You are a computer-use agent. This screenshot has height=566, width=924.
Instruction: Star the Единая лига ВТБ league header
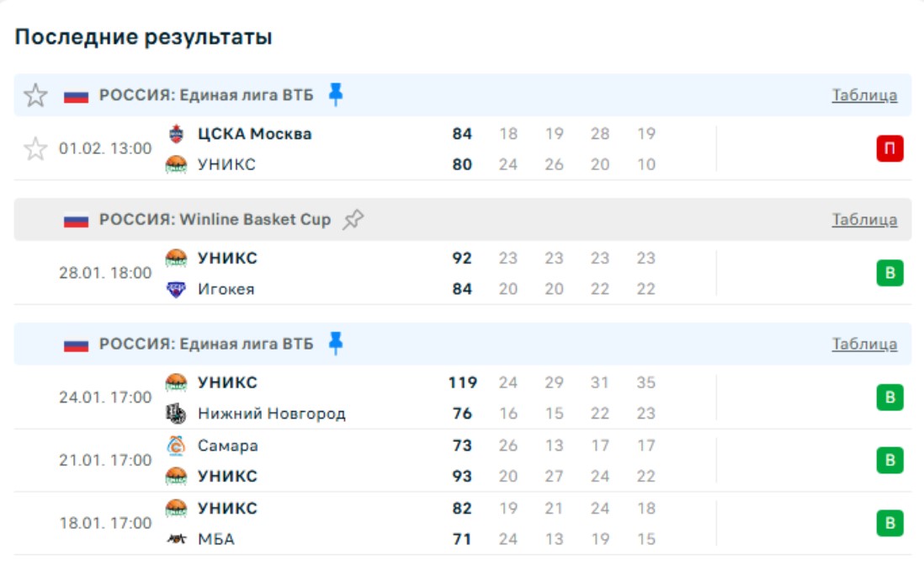35,95
